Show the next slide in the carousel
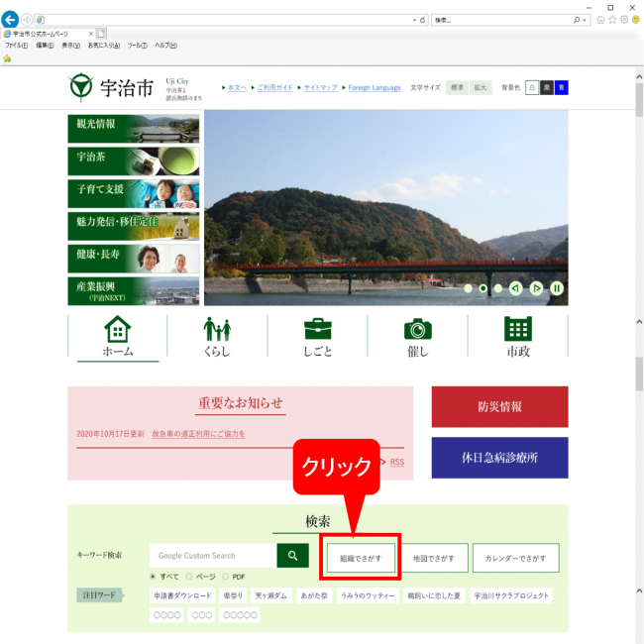Screen dimensions: 644x644 click(536, 288)
